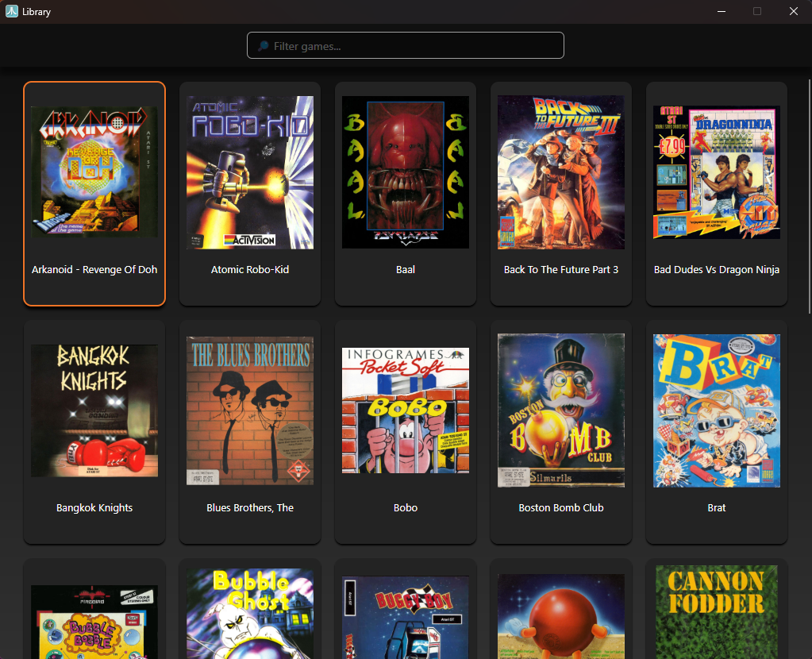The image size is (812, 659).
Task: Click the Library app icon in title bar
Action: pyautogui.click(x=11, y=11)
